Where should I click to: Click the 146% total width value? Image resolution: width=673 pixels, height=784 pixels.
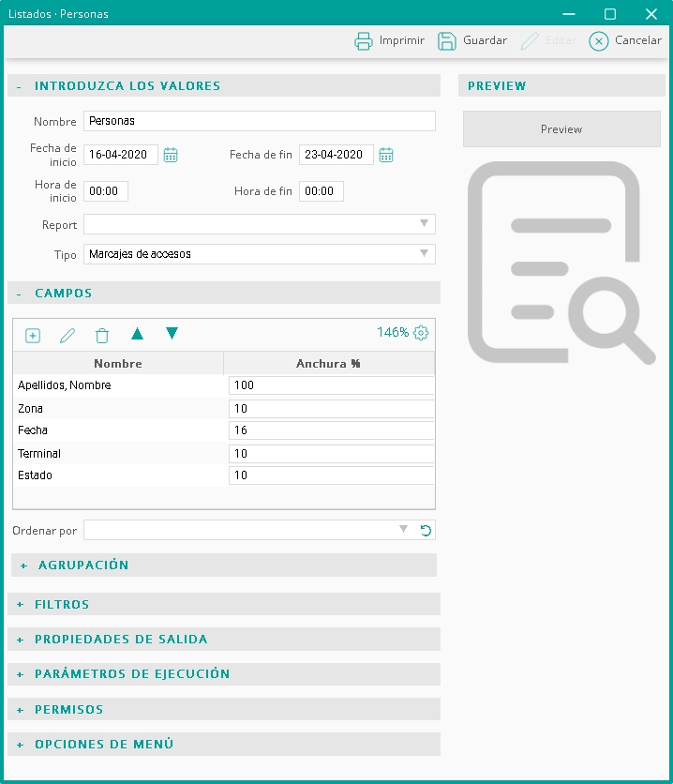pyautogui.click(x=393, y=333)
